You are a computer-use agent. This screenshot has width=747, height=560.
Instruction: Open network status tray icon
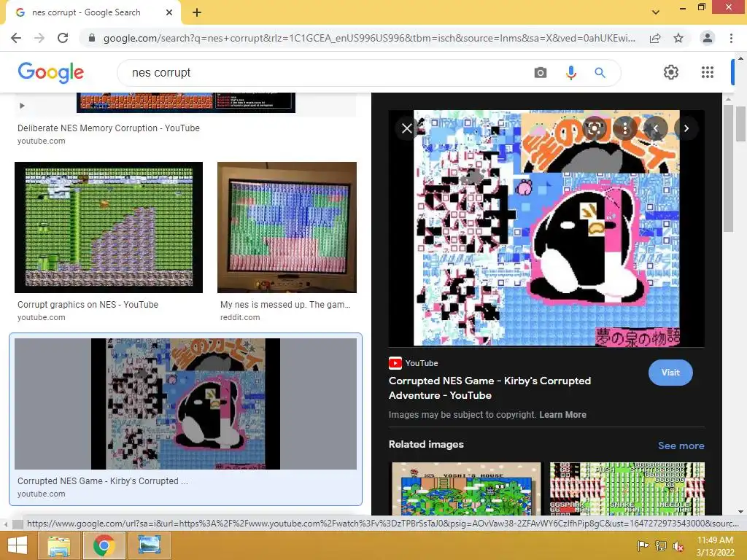[661, 546]
